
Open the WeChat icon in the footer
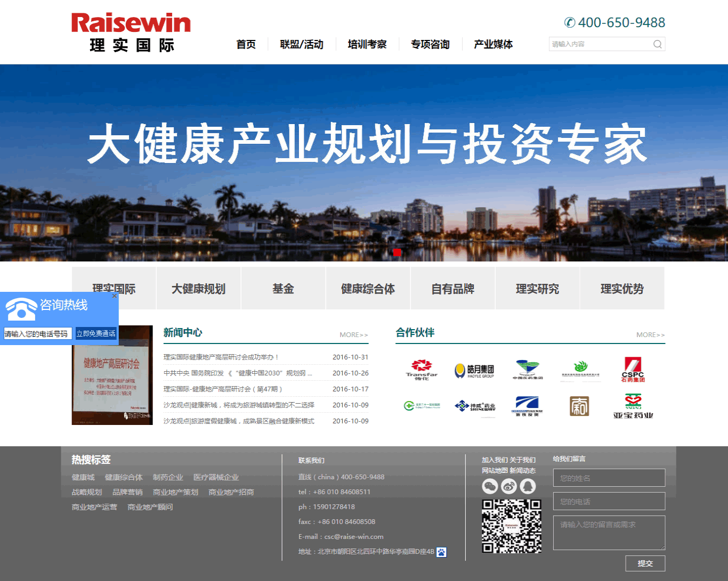click(490, 486)
